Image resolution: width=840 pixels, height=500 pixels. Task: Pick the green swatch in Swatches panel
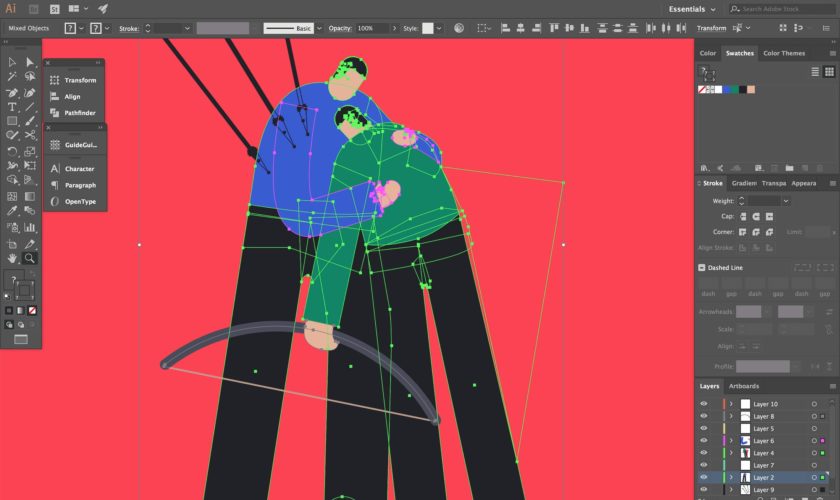(x=735, y=89)
